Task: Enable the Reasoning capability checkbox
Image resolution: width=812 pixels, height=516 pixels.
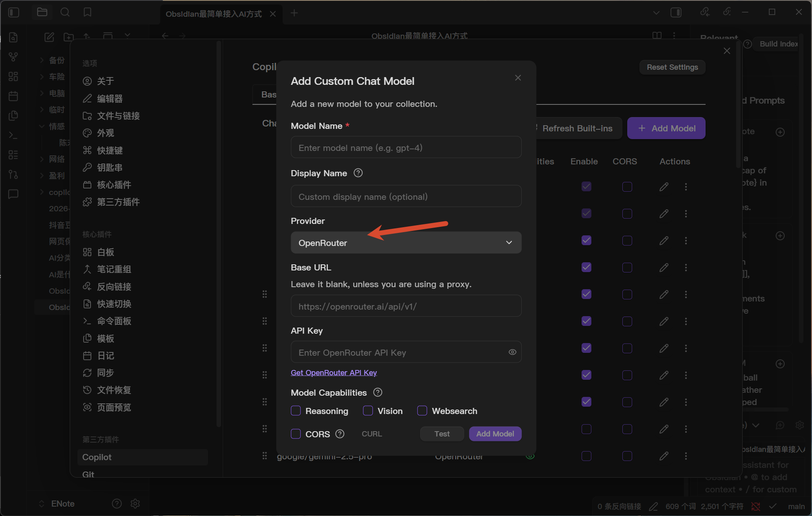Action: pos(296,410)
